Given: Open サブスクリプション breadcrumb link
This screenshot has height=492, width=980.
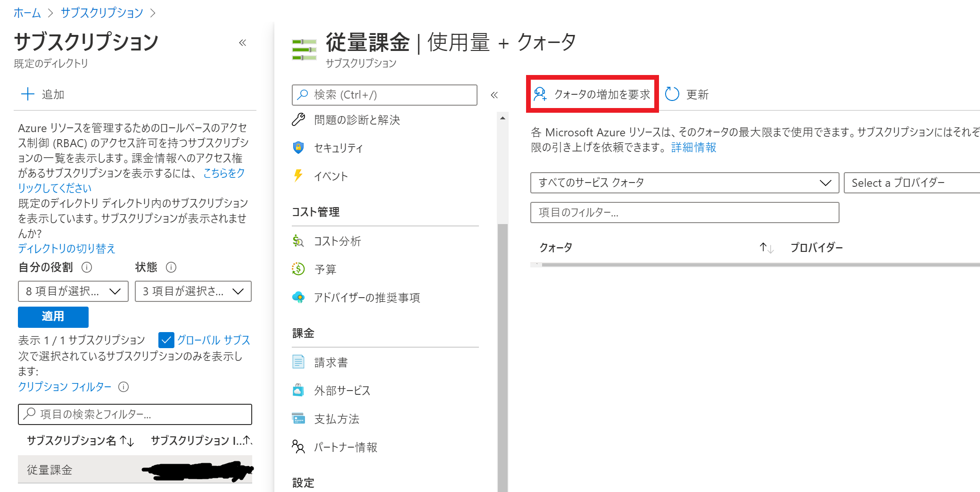Looking at the screenshot, I should (x=101, y=13).
